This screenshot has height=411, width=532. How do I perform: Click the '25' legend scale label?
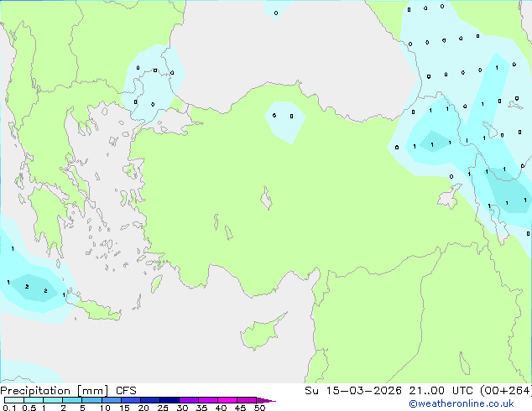pyautogui.click(x=163, y=408)
